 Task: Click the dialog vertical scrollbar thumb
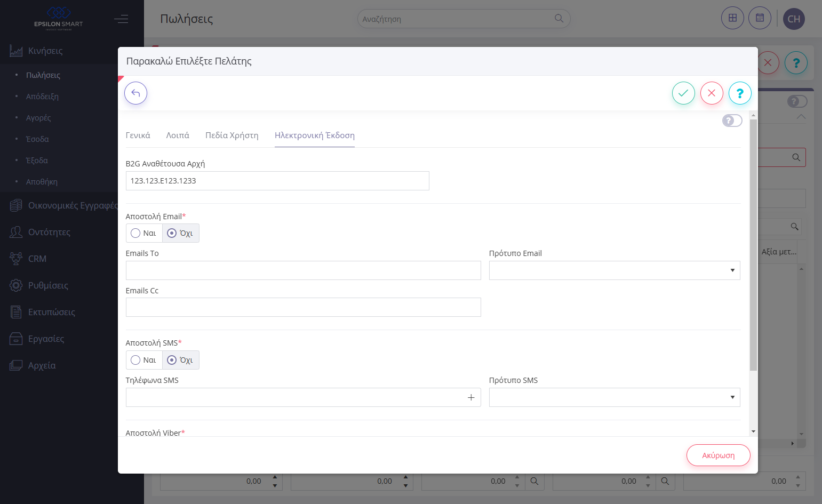[x=753, y=245]
